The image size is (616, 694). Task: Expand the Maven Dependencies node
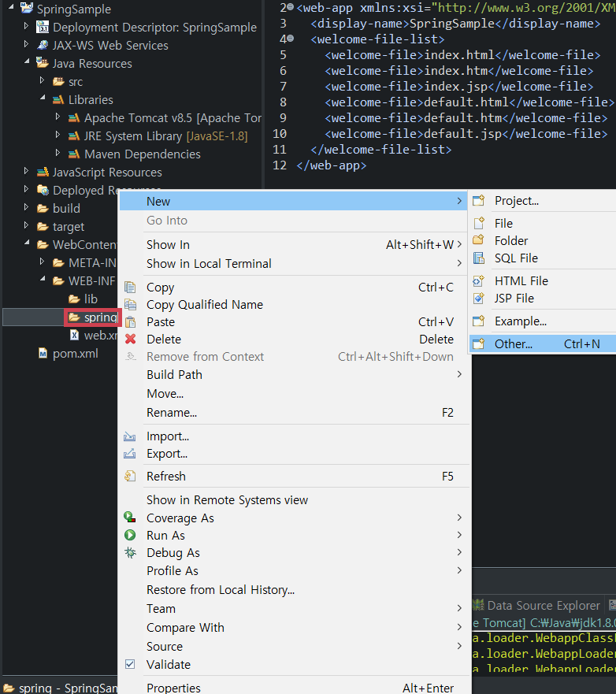click(x=58, y=153)
